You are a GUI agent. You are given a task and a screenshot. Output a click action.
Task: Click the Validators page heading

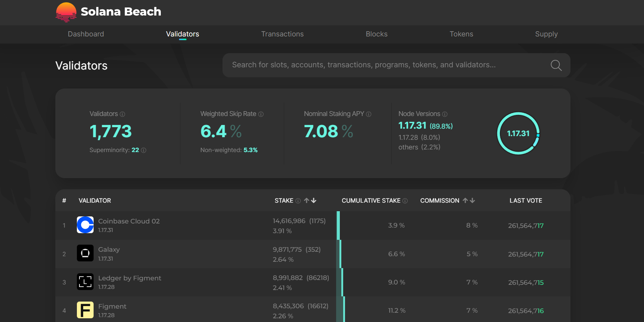(x=81, y=65)
